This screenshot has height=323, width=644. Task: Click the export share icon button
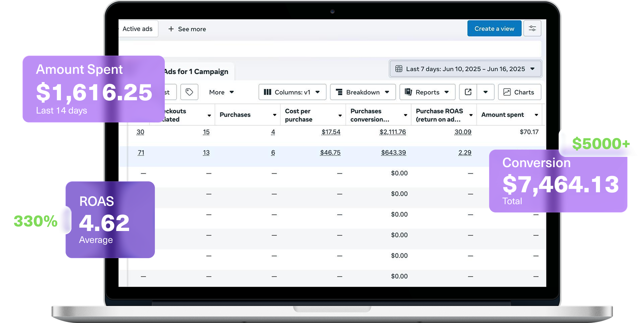(x=468, y=92)
